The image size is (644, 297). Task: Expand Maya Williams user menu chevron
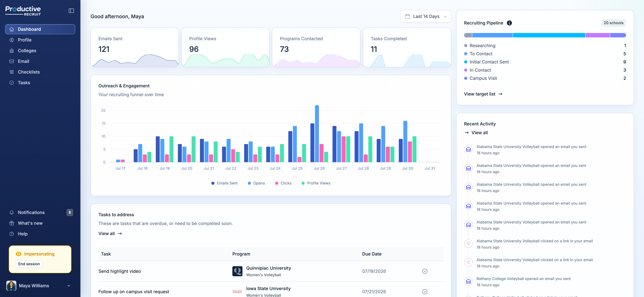coord(69,286)
